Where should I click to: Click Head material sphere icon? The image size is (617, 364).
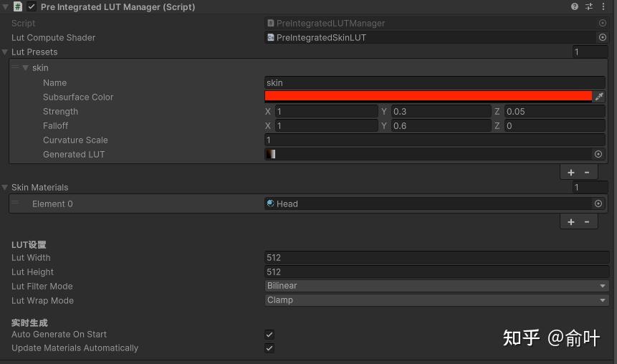pyautogui.click(x=270, y=203)
